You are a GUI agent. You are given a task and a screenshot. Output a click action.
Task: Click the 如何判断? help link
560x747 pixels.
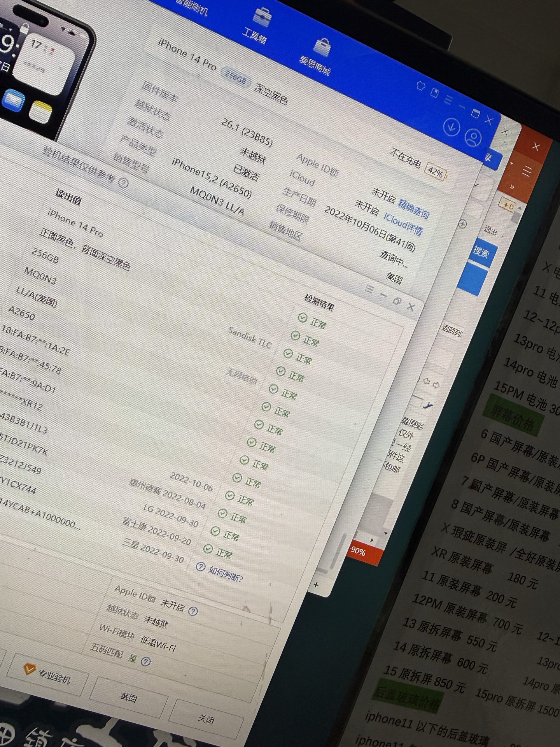(x=221, y=573)
